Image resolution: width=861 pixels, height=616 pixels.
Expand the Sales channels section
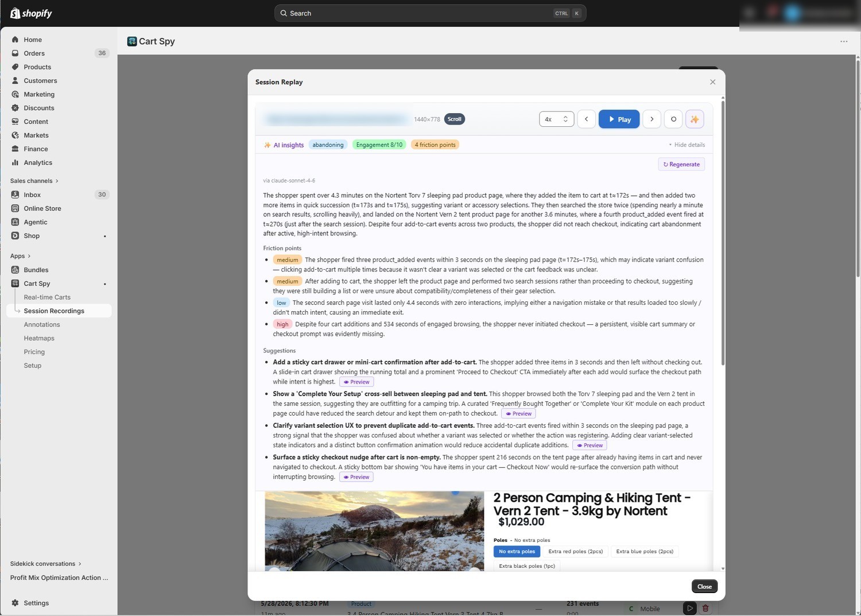pos(34,181)
